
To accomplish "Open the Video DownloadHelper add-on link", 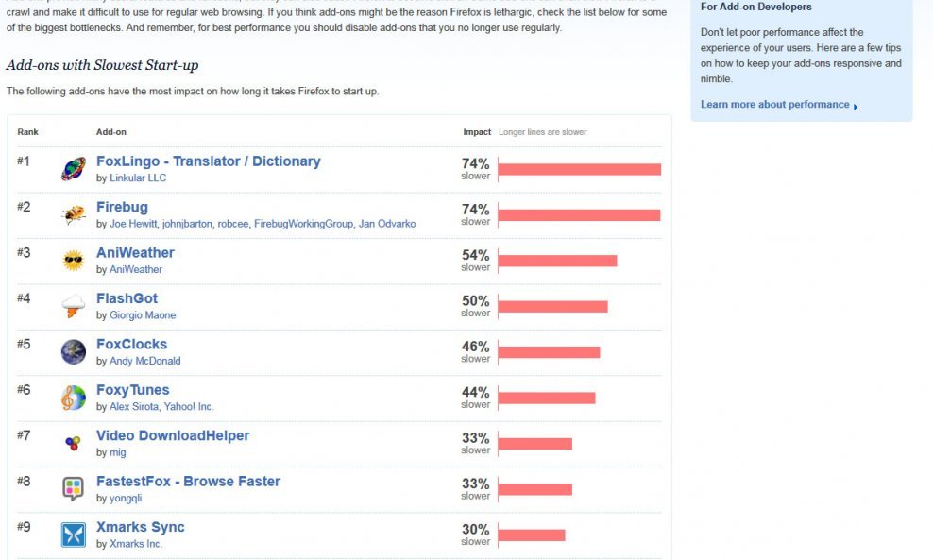I will click(173, 435).
